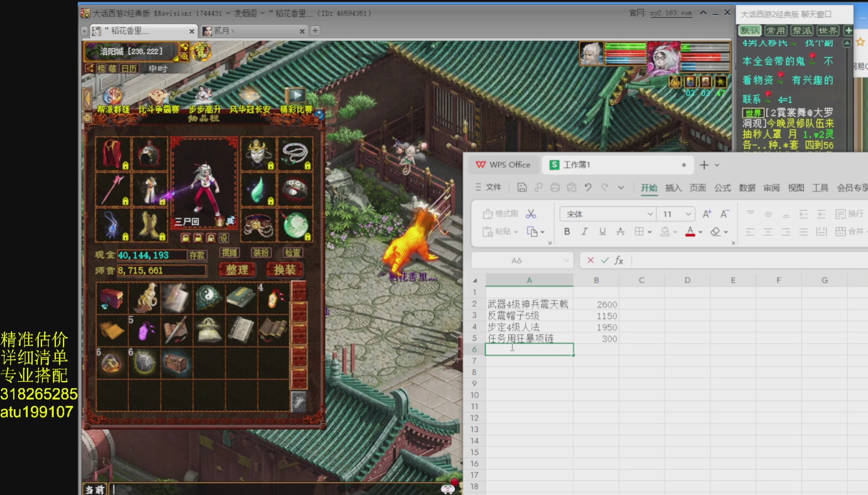Toggle the third lock below character

tap(211, 238)
